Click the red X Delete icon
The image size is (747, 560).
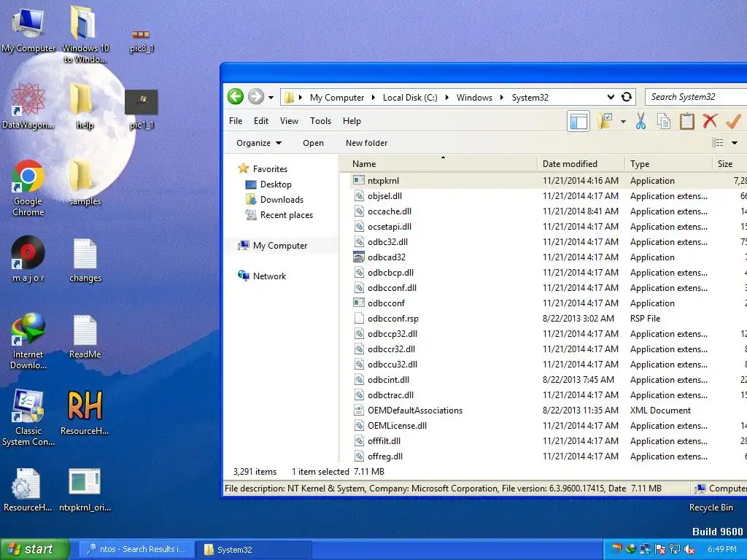(710, 121)
